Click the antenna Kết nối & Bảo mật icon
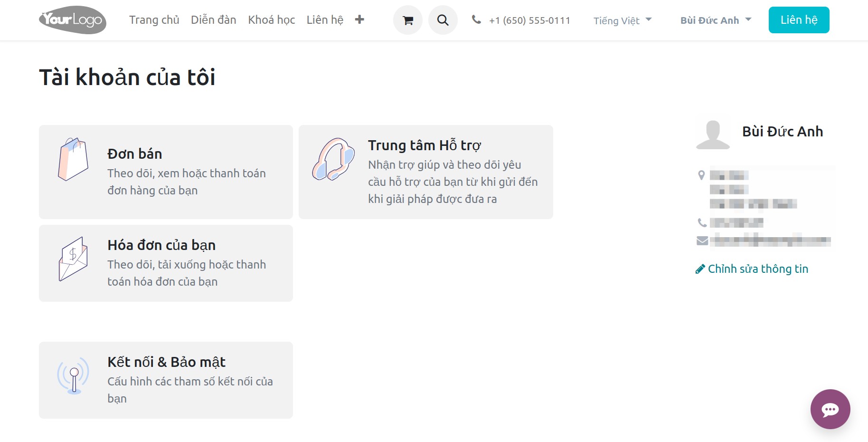 coord(73,376)
